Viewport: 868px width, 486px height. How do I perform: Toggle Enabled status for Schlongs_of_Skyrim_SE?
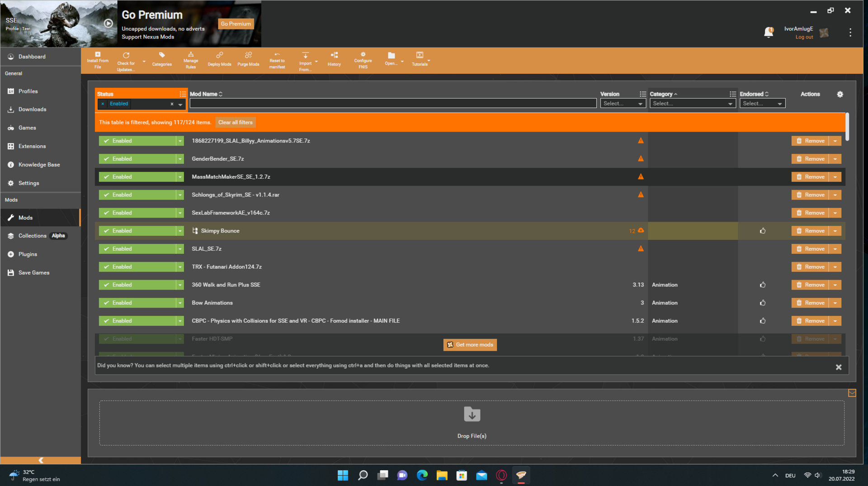pyautogui.click(x=137, y=195)
